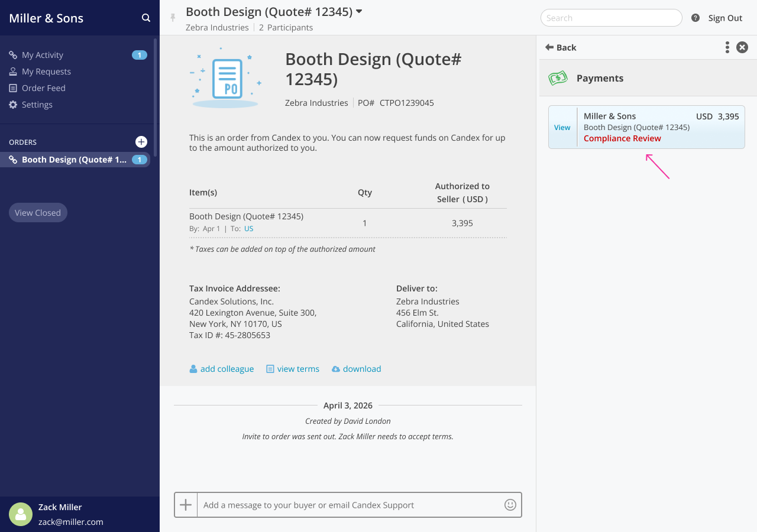Open the three-dot more options menu
Screen dimensions: 757x532
click(x=727, y=47)
